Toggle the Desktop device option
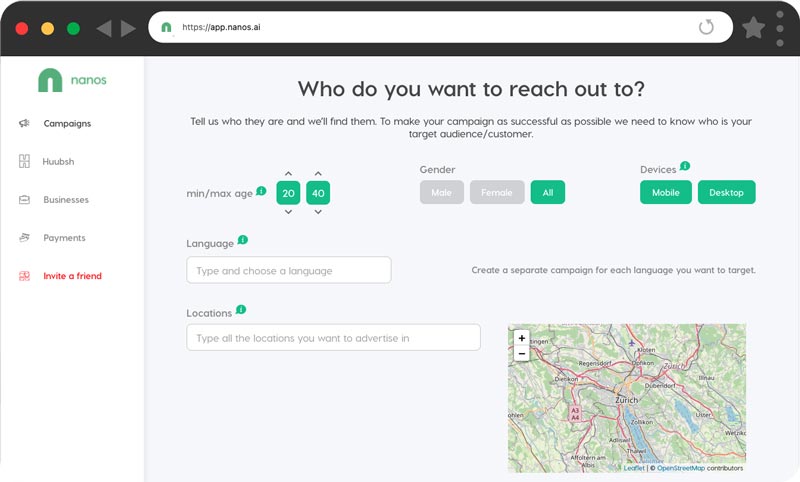800x482 pixels. pos(727,192)
